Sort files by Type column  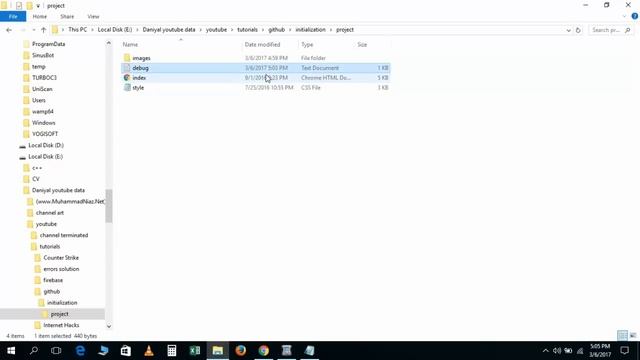coord(307,44)
